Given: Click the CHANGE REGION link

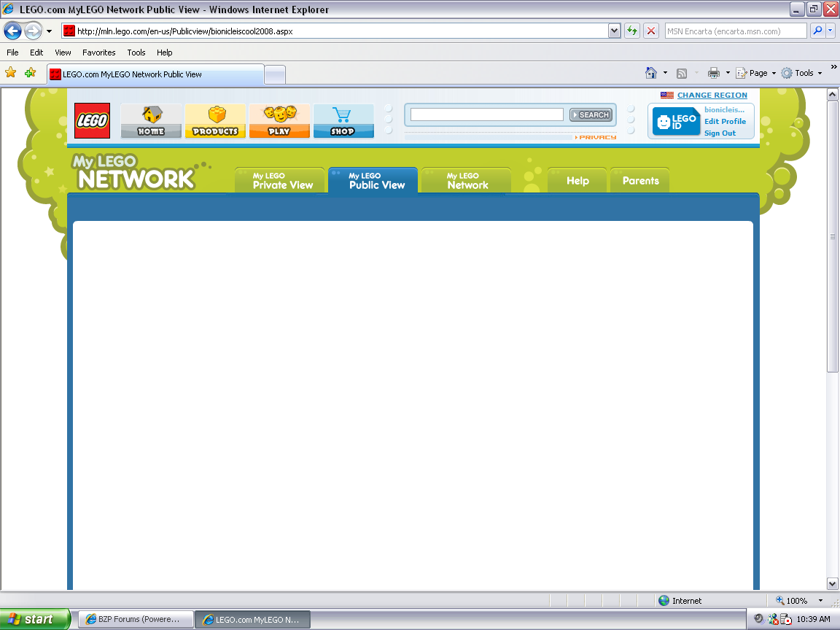Looking at the screenshot, I should (x=712, y=96).
